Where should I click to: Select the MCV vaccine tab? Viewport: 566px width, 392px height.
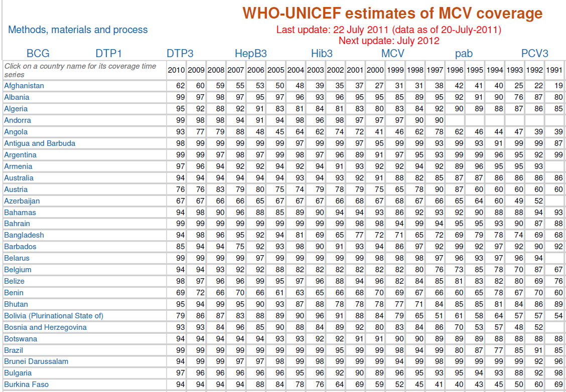pyautogui.click(x=393, y=53)
